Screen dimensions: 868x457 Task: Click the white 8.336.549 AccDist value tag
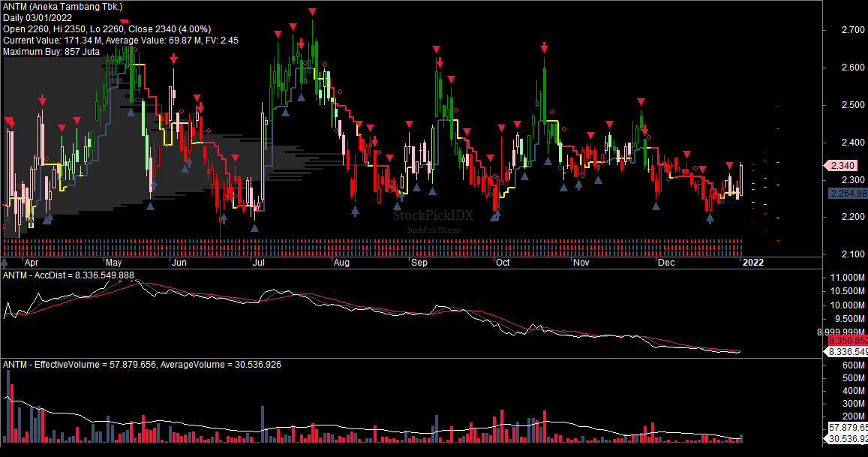846,352
